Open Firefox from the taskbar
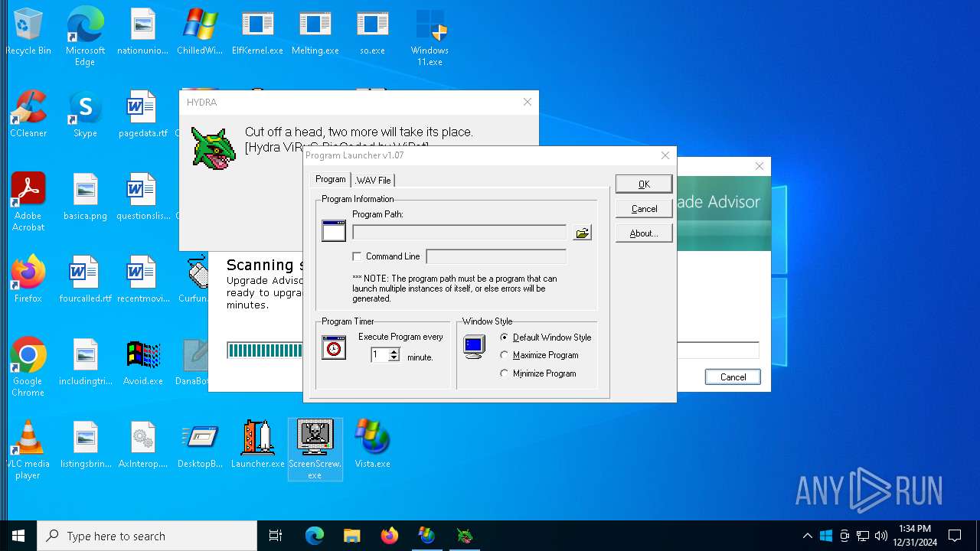The width and height of the screenshot is (980, 551). pyautogui.click(x=390, y=536)
